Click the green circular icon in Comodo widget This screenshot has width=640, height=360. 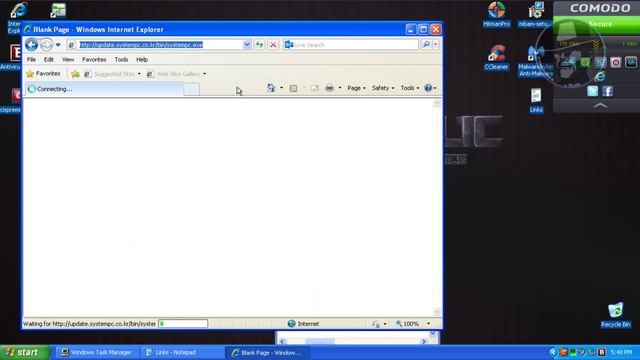tap(585, 62)
